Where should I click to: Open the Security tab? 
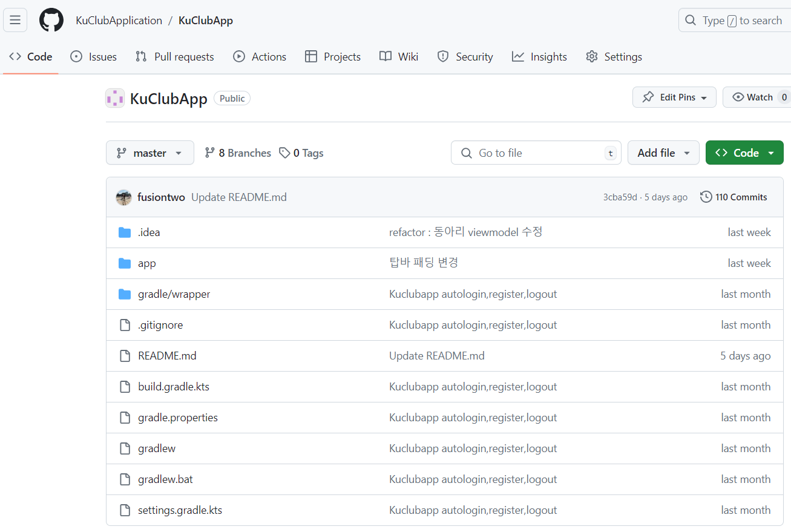pyautogui.click(x=465, y=57)
